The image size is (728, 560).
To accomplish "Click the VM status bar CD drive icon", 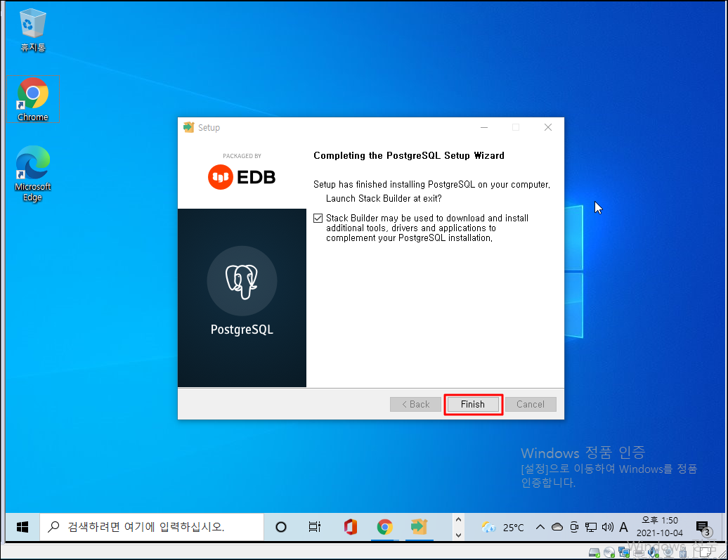I will [609, 552].
